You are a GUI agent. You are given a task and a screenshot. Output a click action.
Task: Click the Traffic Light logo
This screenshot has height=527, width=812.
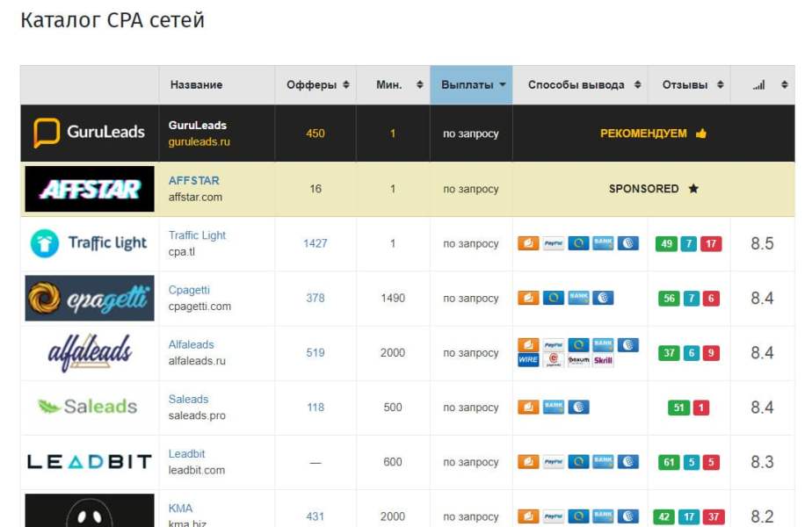click(89, 243)
